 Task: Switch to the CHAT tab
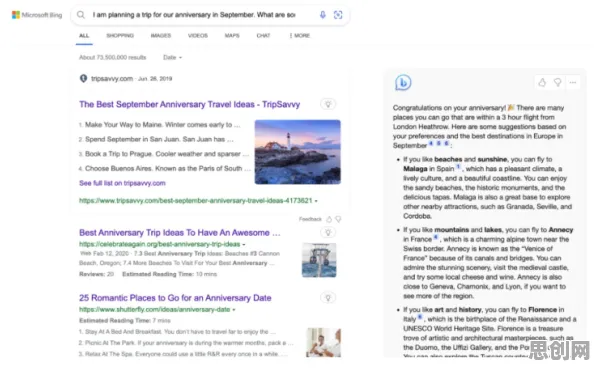click(263, 36)
